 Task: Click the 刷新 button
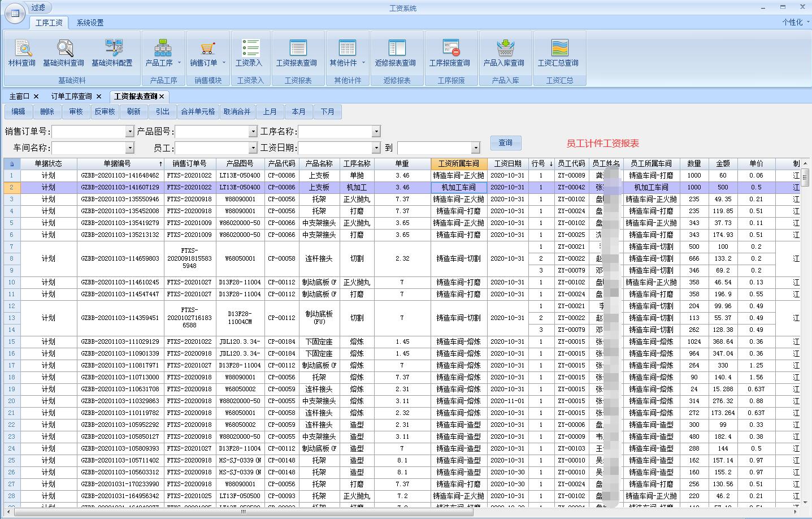pyautogui.click(x=134, y=112)
